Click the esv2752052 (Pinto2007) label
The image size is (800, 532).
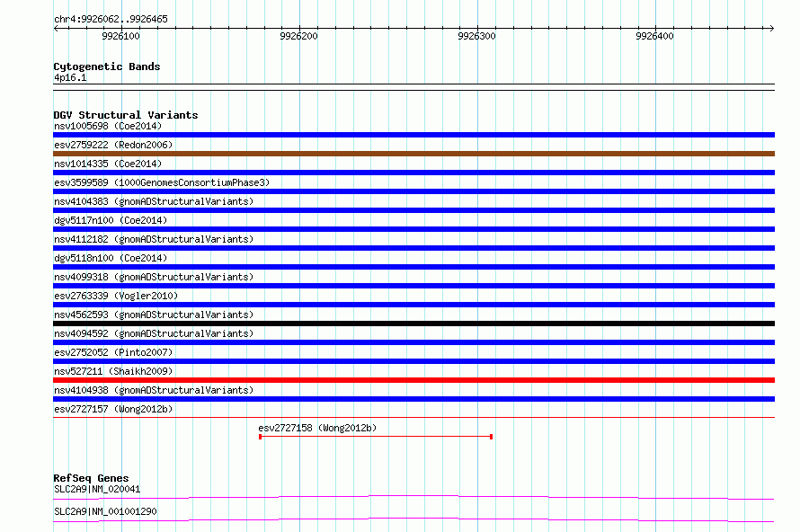tap(113, 352)
